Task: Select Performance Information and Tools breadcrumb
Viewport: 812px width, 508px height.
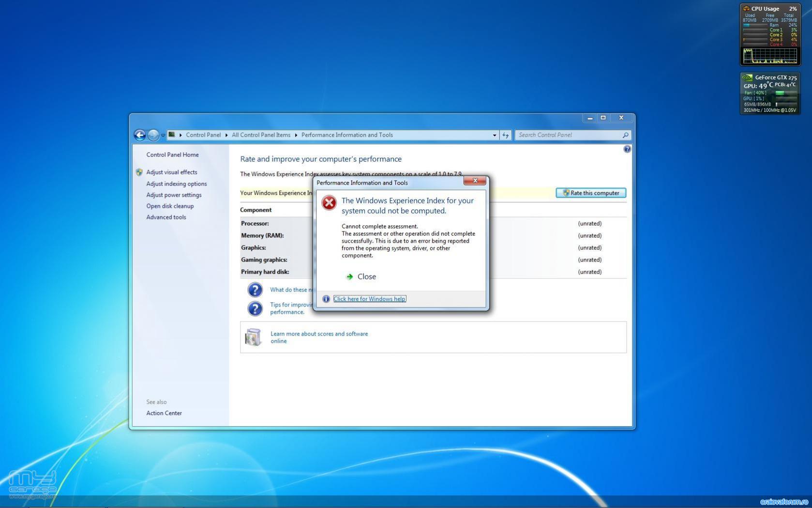Action: 347,135
